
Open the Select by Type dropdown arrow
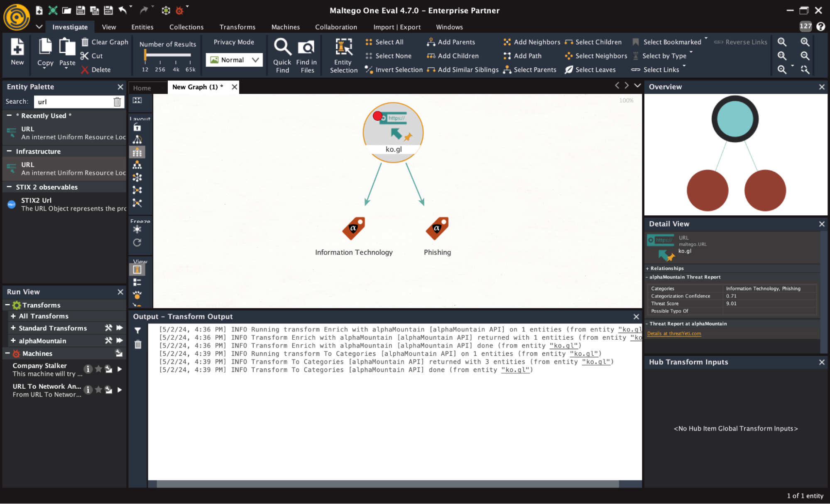click(691, 52)
